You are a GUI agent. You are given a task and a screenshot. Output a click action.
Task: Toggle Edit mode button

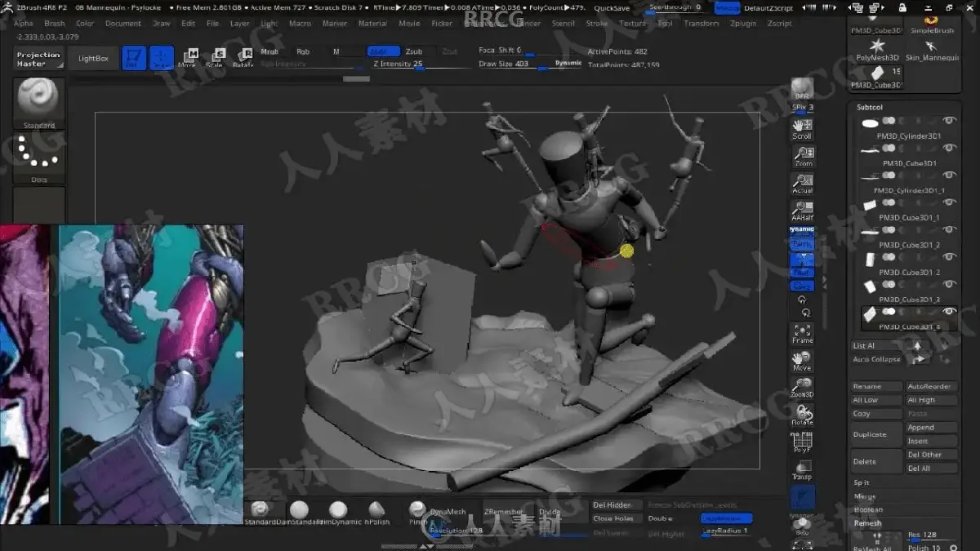[134, 58]
